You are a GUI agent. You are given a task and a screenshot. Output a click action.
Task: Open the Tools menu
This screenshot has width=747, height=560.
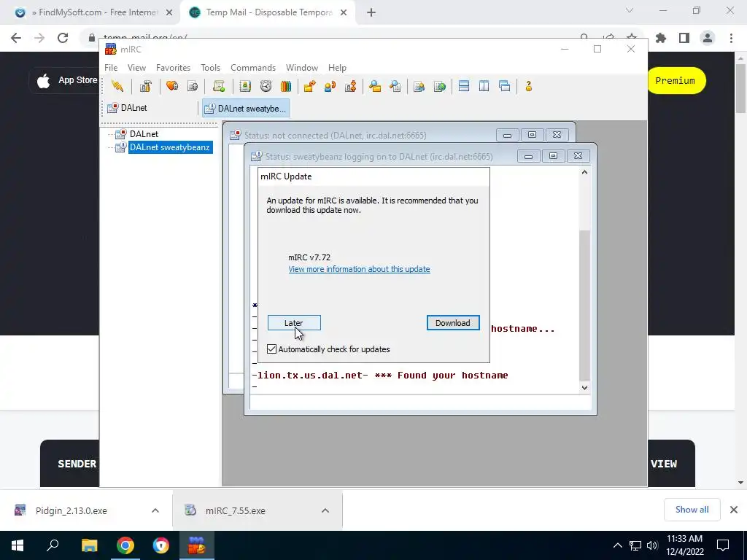(210, 68)
